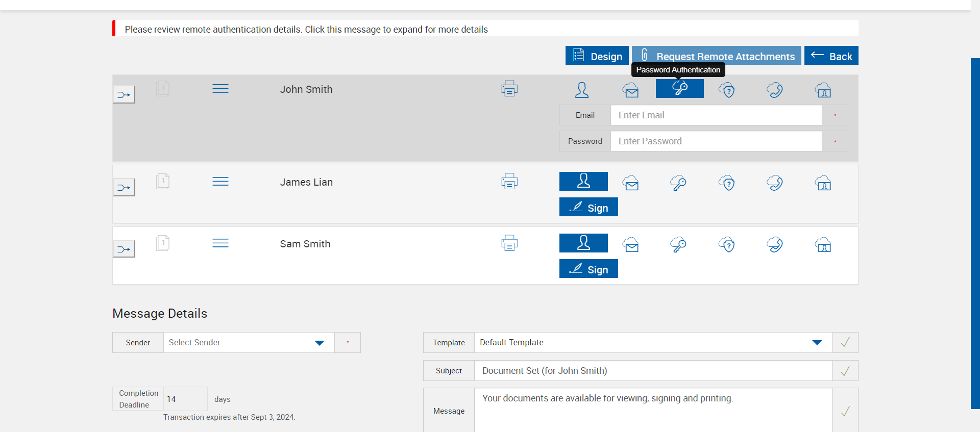Click the Design button

pyautogui.click(x=597, y=56)
